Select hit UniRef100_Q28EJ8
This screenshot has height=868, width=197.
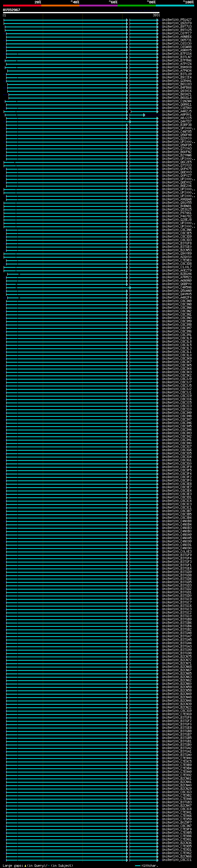(176, 220)
